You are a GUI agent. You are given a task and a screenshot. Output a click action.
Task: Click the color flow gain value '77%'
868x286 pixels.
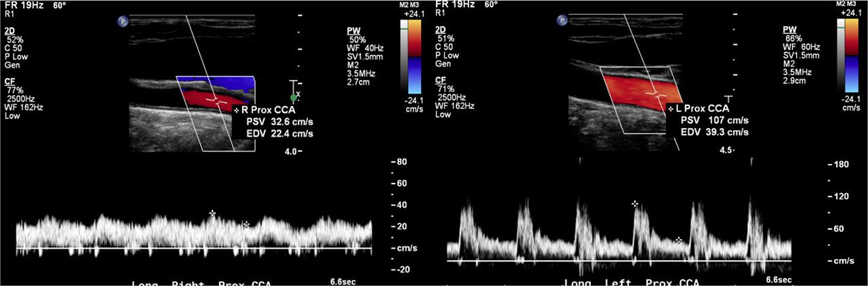coord(15,90)
